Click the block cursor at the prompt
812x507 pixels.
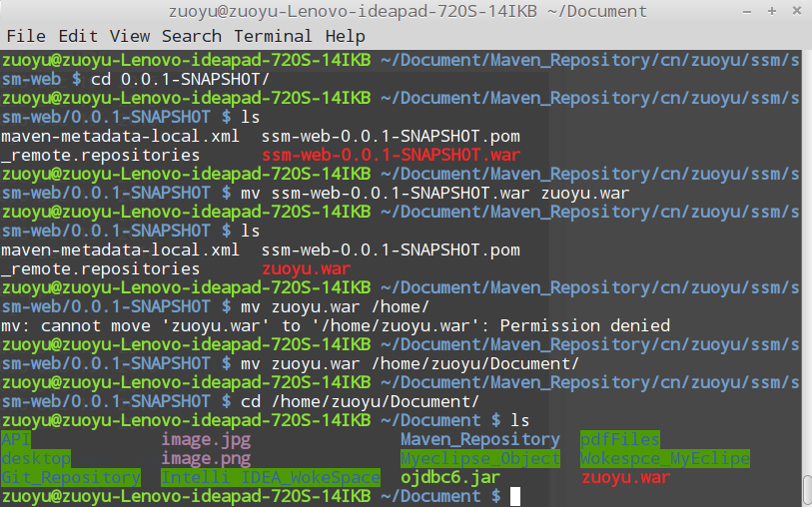pyautogui.click(x=515, y=496)
